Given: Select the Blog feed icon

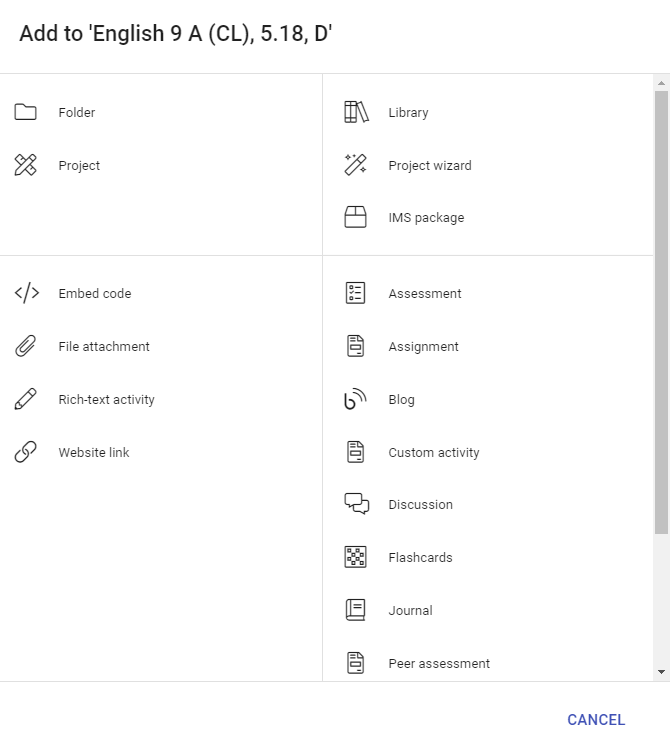Looking at the screenshot, I should pos(356,400).
